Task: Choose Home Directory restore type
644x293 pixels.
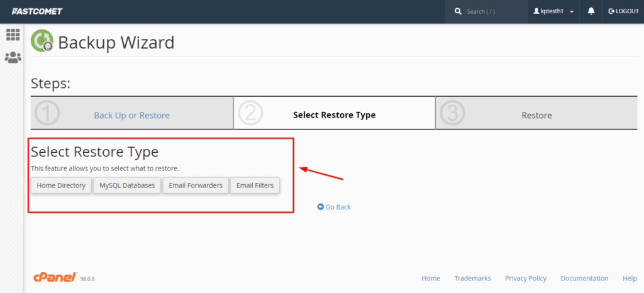Action: click(x=61, y=185)
